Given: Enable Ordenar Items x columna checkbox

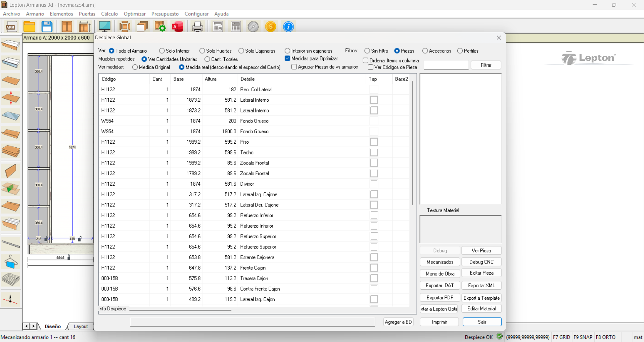Looking at the screenshot, I should click(366, 60).
